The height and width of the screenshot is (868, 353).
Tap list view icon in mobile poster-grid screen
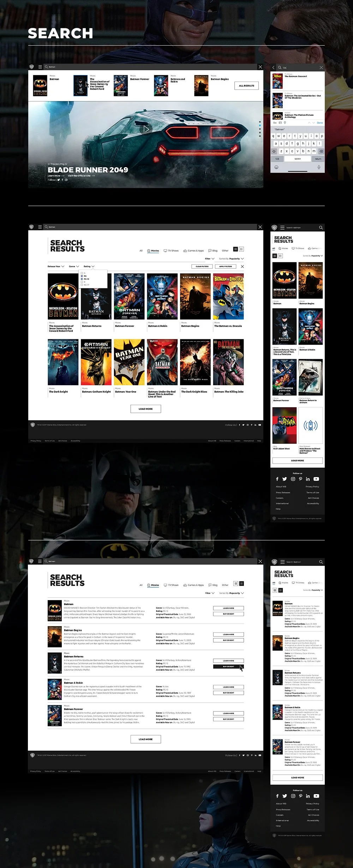[x=280, y=256]
